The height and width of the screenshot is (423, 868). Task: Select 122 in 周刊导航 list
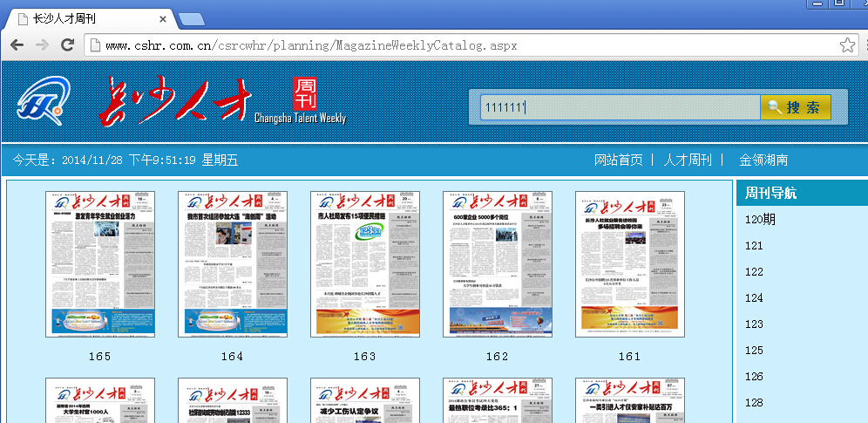click(754, 272)
